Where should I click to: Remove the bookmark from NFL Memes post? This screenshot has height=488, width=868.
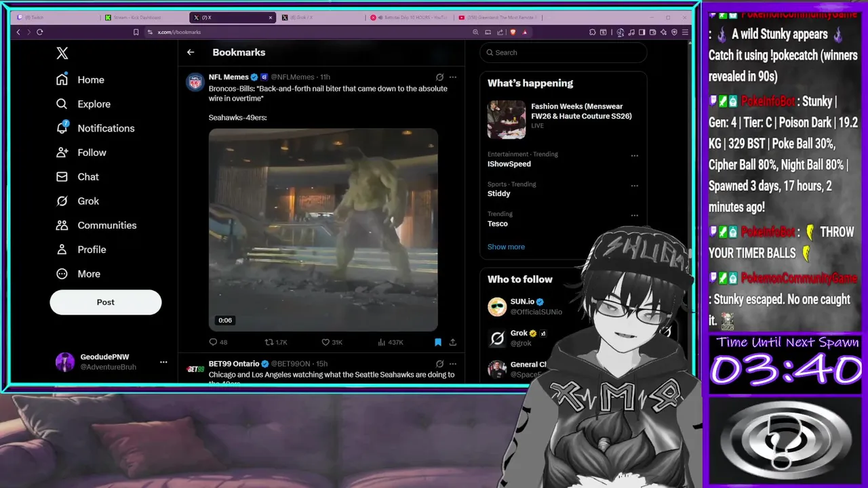[438, 342]
